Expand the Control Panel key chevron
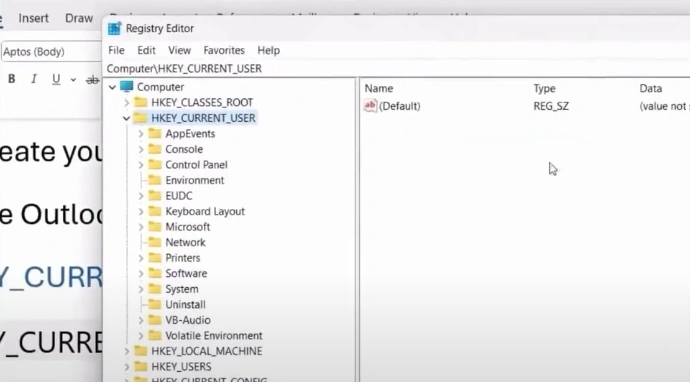 141,165
